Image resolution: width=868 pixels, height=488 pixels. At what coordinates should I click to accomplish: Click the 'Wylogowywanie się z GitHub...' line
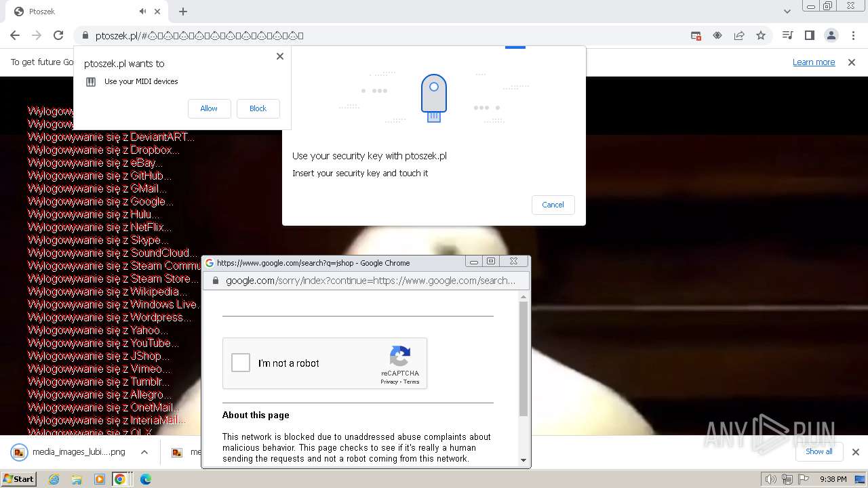point(99,176)
